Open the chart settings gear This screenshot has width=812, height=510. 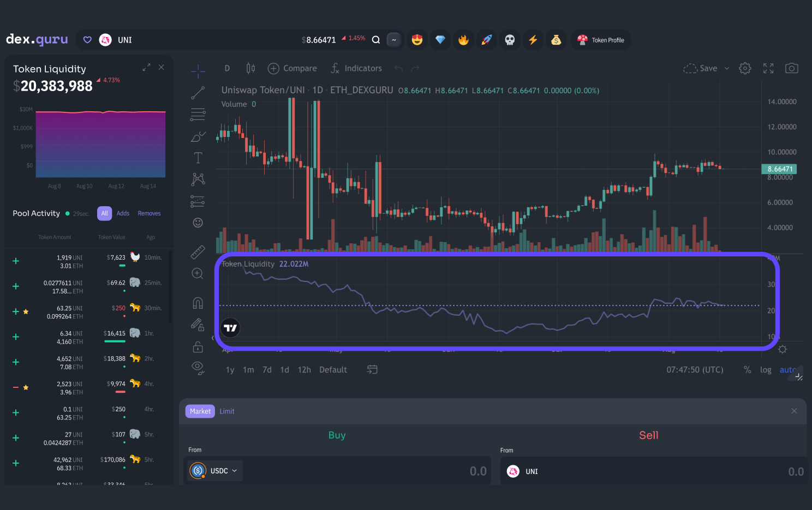[745, 68]
